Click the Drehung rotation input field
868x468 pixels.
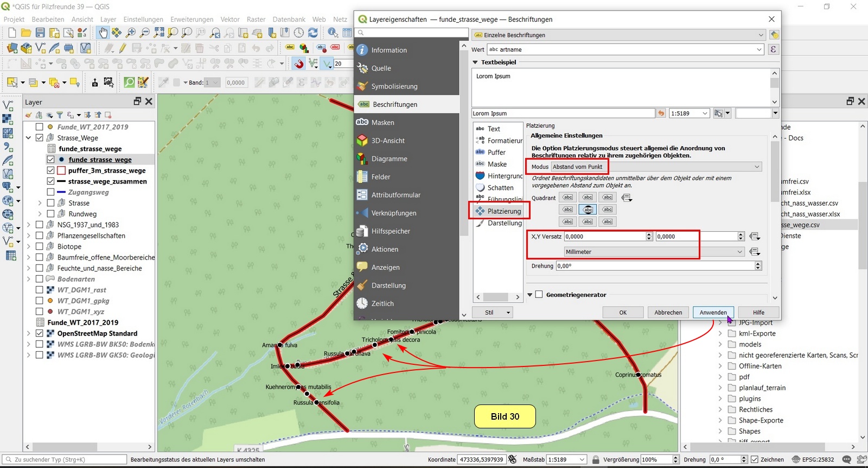(x=655, y=266)
